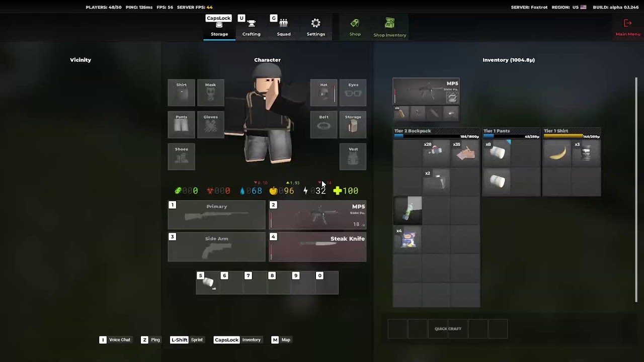
Task: Select the Steak Knife in slot 4
Action: pyautogui.click(x=317, y=247)
